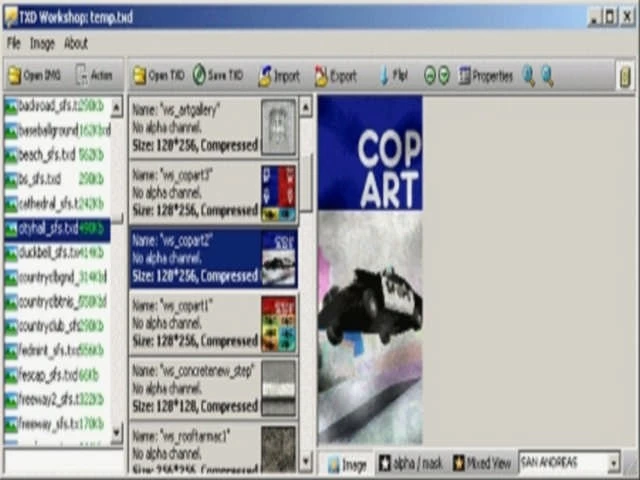Select countryclbgnd entry in the file list
Image resolution: width=640 pixels, height=480 pixels.
point(57,278)
